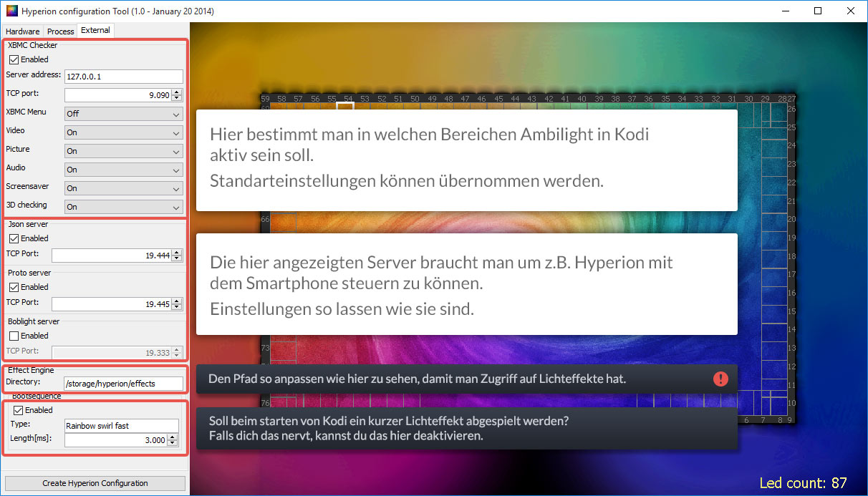
Task: Expand the Video dropdown
Action: [123, 132]
